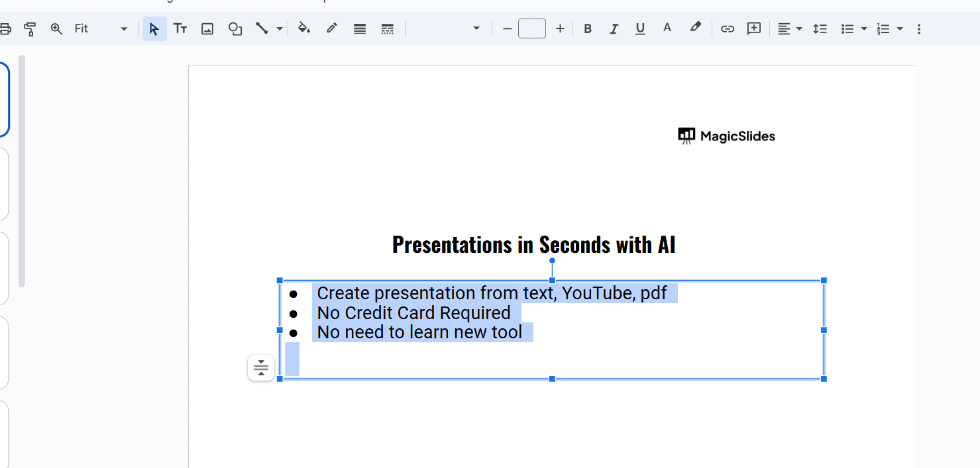Increase font size with plus button
980x468 pixels.
click(x=560, y=28)
